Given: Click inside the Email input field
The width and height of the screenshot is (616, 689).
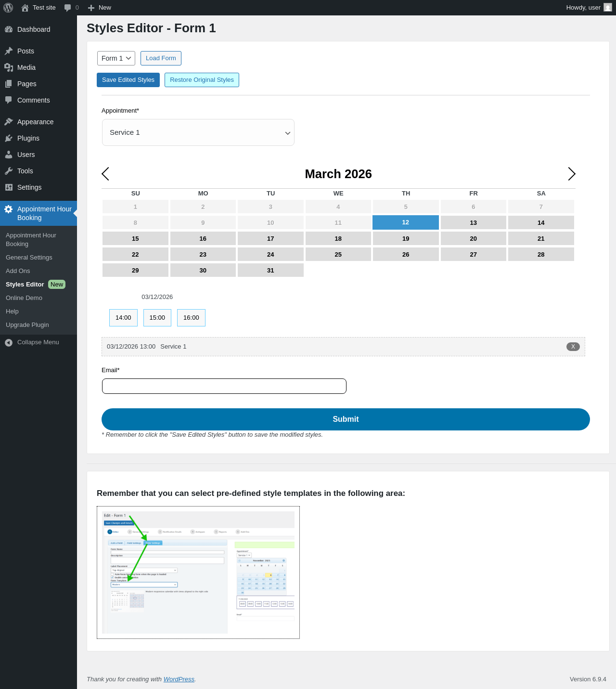Looking at the screenshot, I should coord(224,386).
